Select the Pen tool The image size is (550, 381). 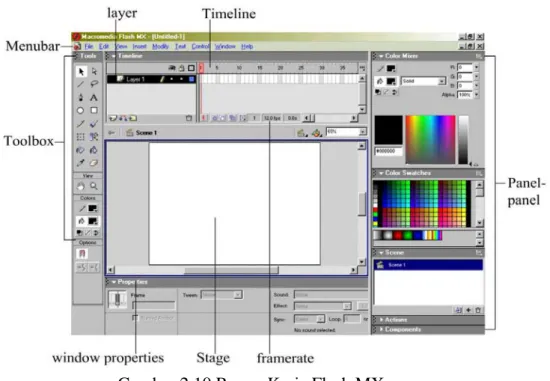click(x=81, y=97)
